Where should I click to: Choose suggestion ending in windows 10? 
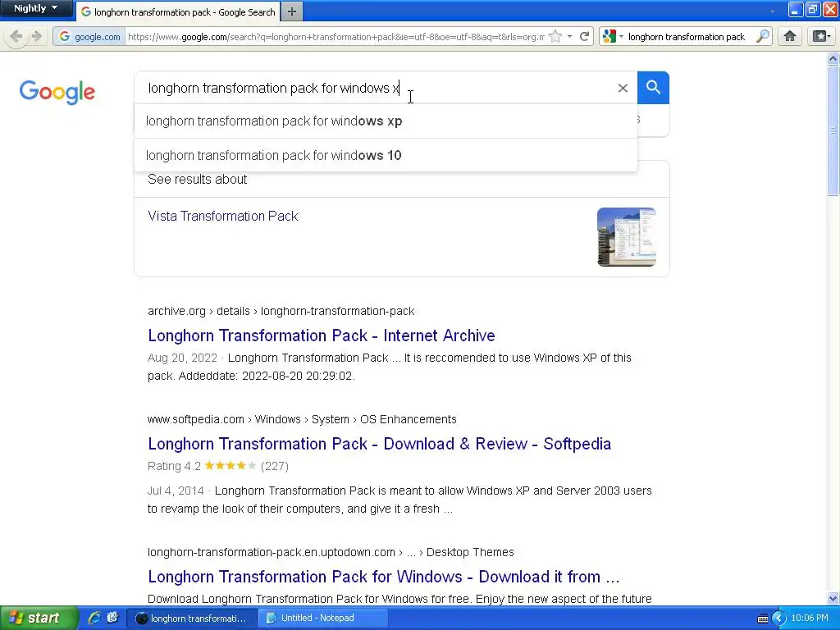[386, 155]
